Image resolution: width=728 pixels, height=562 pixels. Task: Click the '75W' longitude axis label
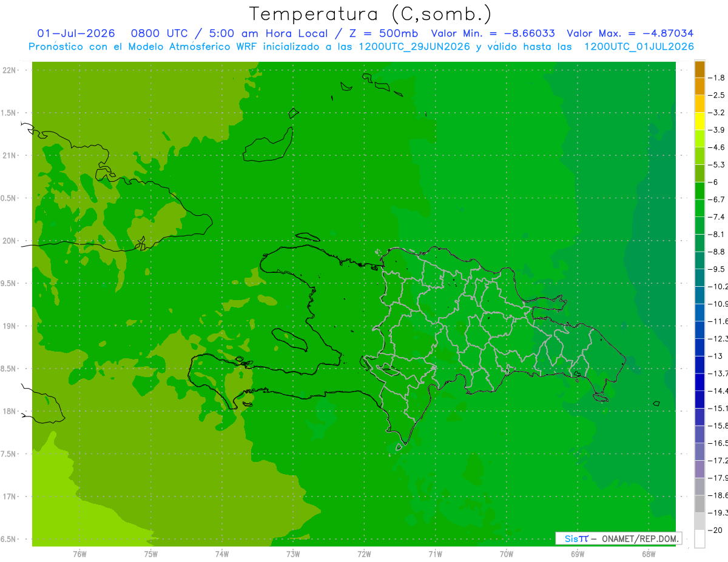151,554
